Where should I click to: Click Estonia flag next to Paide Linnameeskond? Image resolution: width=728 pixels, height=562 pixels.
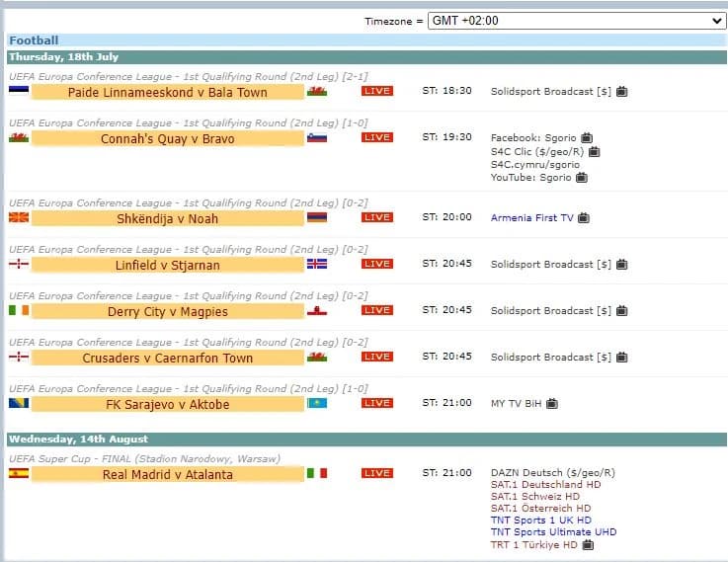19,91
